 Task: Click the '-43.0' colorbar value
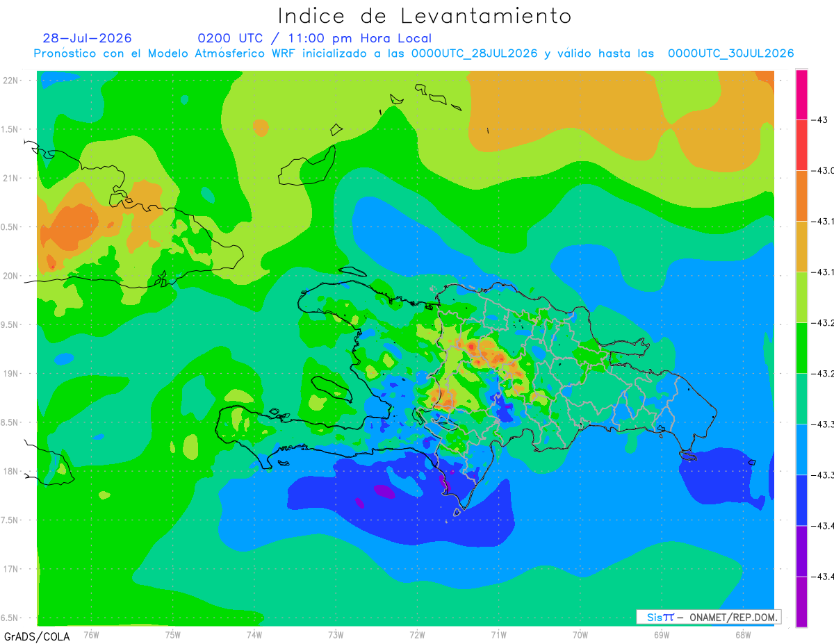(824, 171)
